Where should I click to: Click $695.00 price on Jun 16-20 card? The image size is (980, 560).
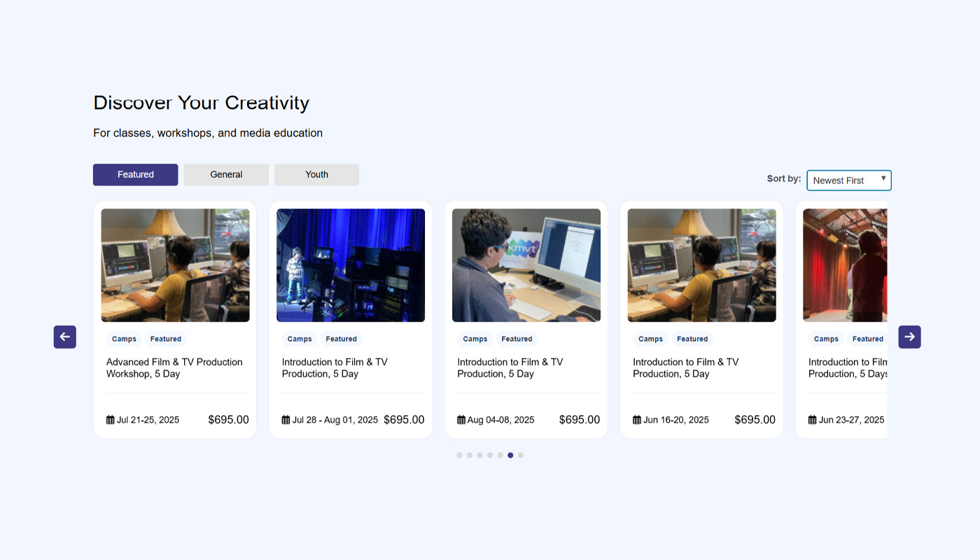(x=755, y=420)
